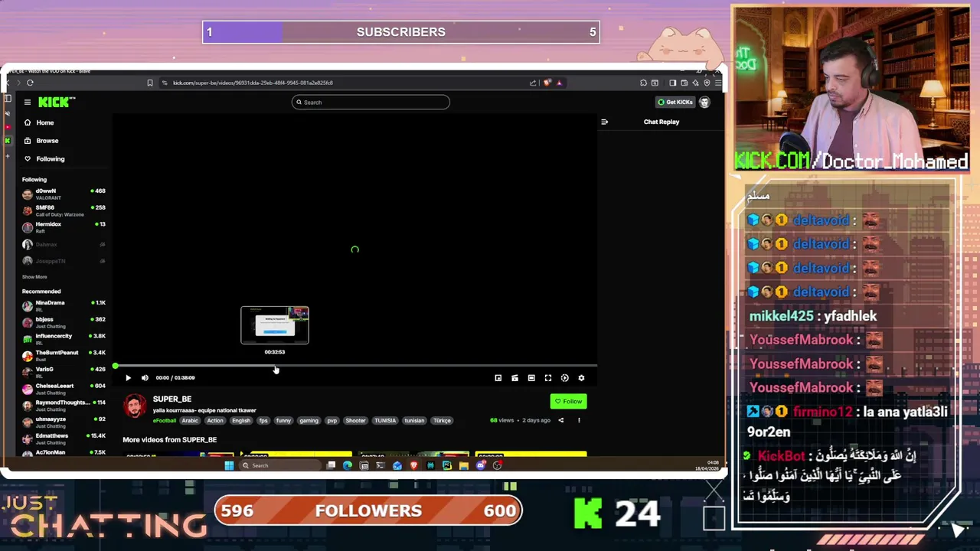This screenshot has height=551, width=980.
Task: Open the YouTube vertical tab
Action: 8,127
